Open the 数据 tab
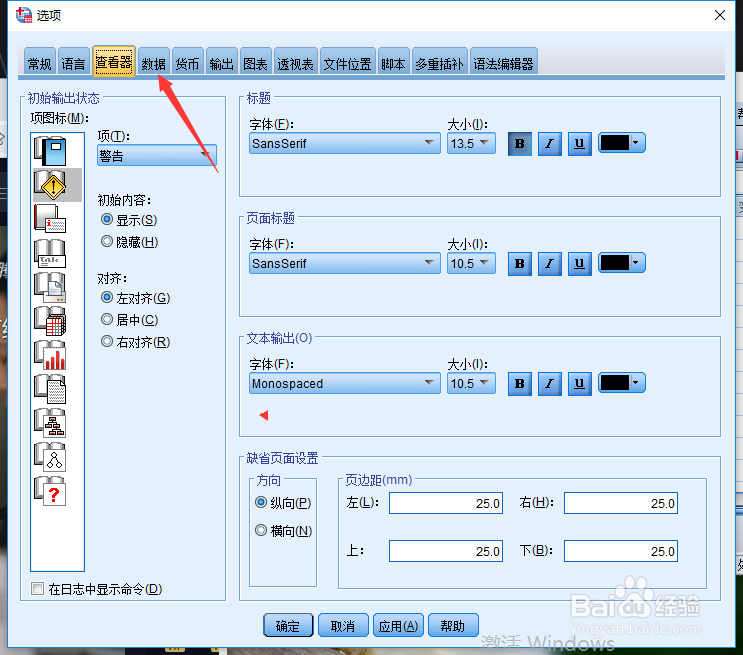The width and height of the screenshot is (743, 655). pos(154,63)
